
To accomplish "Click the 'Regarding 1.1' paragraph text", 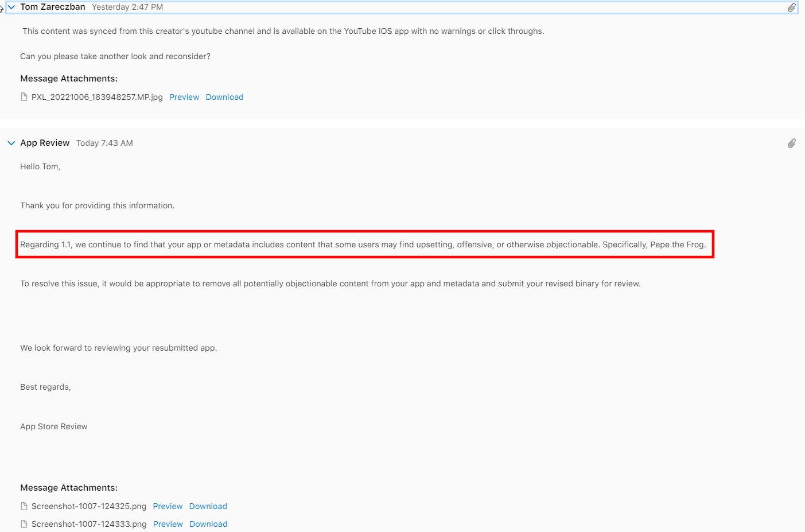I will (363, 244).
